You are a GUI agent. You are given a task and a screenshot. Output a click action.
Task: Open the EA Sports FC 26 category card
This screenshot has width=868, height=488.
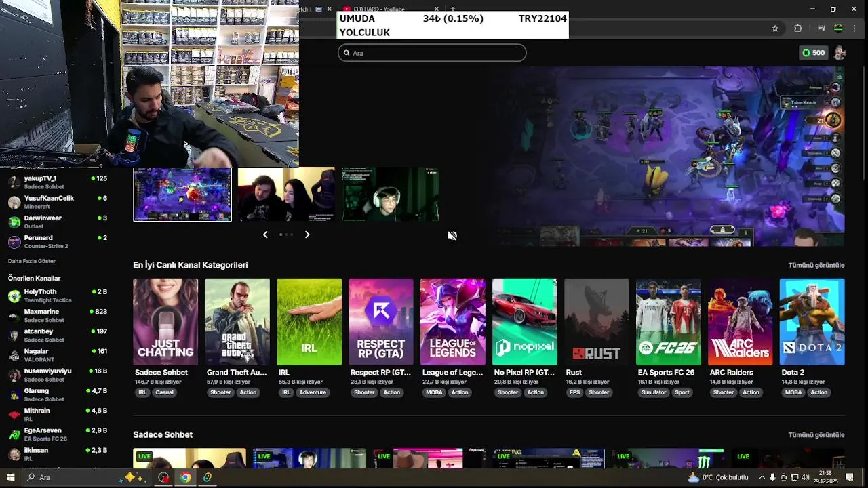(x=669, y=322)
